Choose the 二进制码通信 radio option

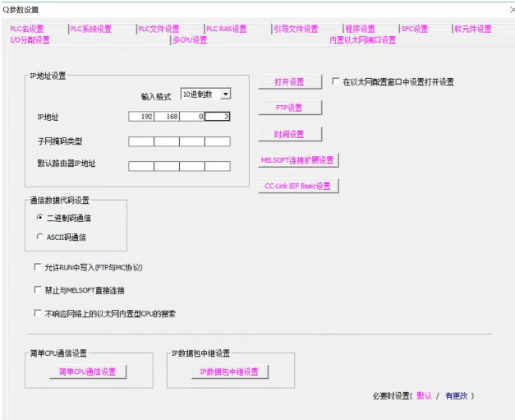pyautogui.click(x=39, y=216)
